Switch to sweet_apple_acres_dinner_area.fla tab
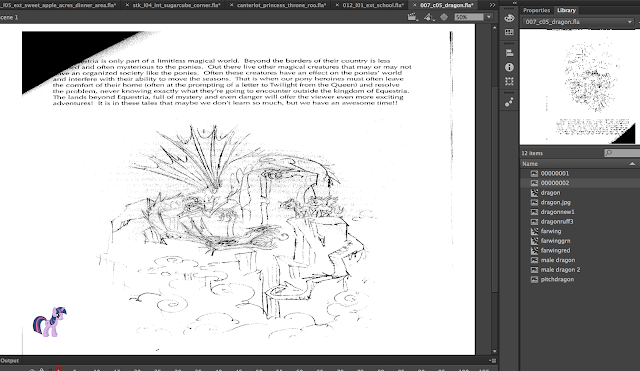 tap(58, 5)
